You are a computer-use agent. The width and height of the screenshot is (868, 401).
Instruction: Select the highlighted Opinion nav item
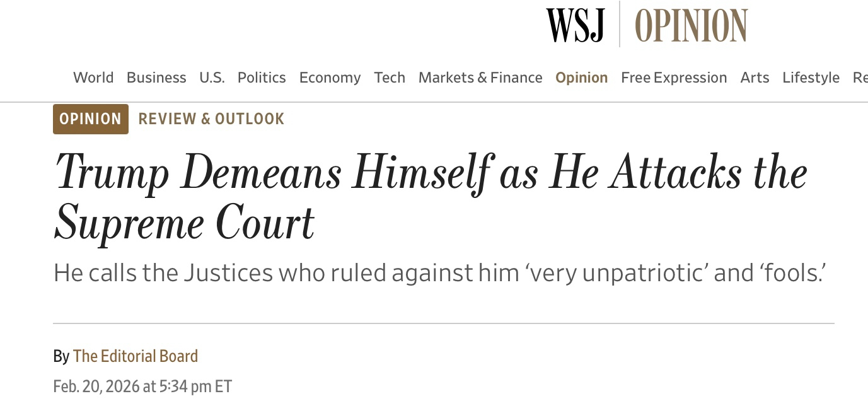(581, 78)
